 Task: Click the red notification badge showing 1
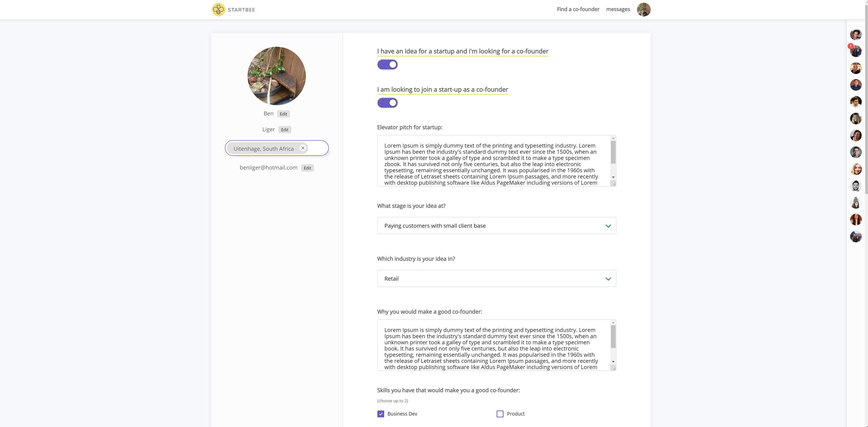coord(850,46)
